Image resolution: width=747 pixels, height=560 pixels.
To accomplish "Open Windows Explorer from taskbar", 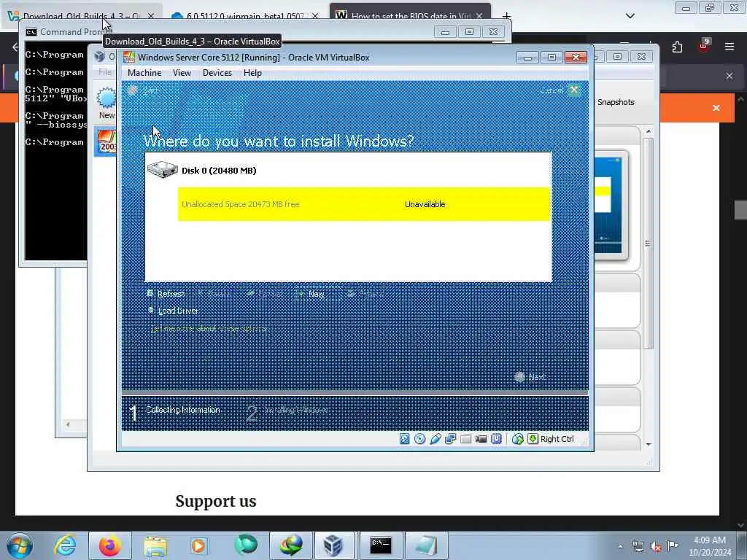I will 155,545.
